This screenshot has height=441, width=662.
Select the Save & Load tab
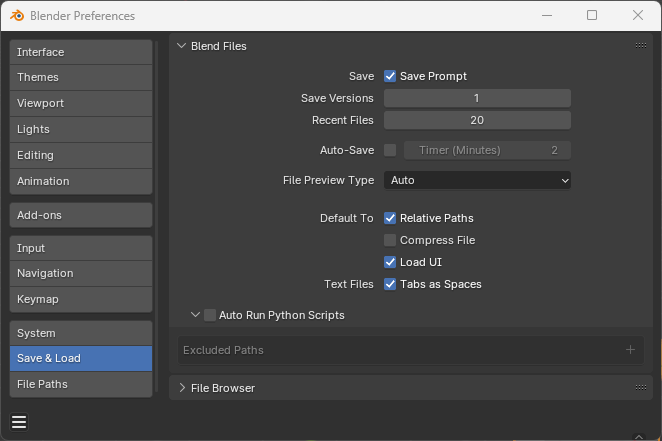pyautogui.click(x=81, y=359)
